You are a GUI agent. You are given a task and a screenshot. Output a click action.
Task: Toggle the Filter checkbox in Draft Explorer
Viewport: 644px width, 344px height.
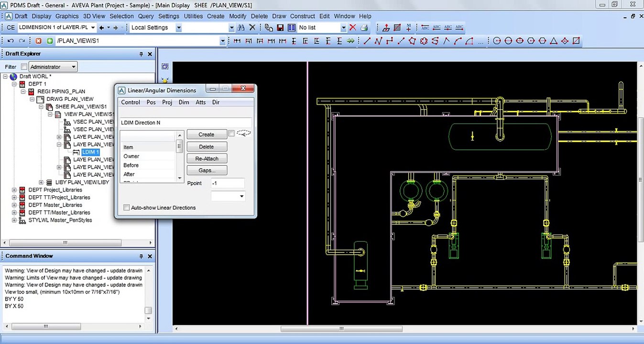[24, 67]
